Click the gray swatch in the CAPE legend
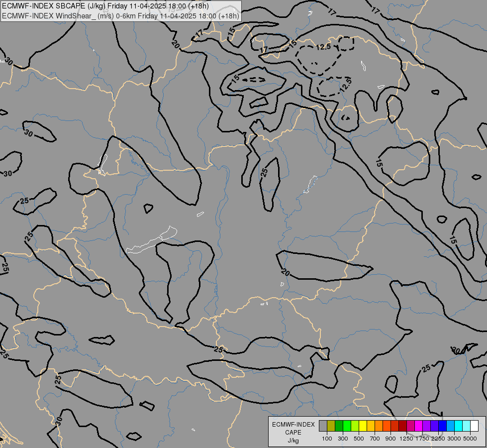Screen dimensions: 487x448 point(323,426)
